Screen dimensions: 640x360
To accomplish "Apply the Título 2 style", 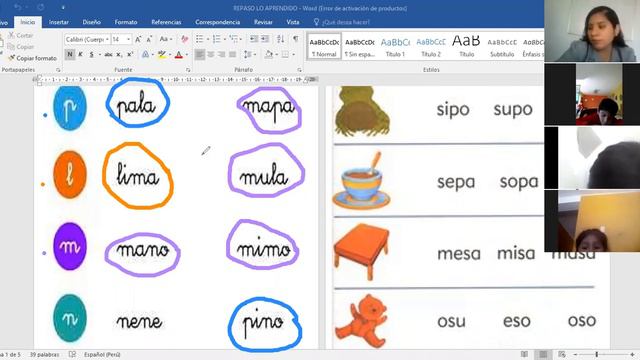I will point(431,46).
